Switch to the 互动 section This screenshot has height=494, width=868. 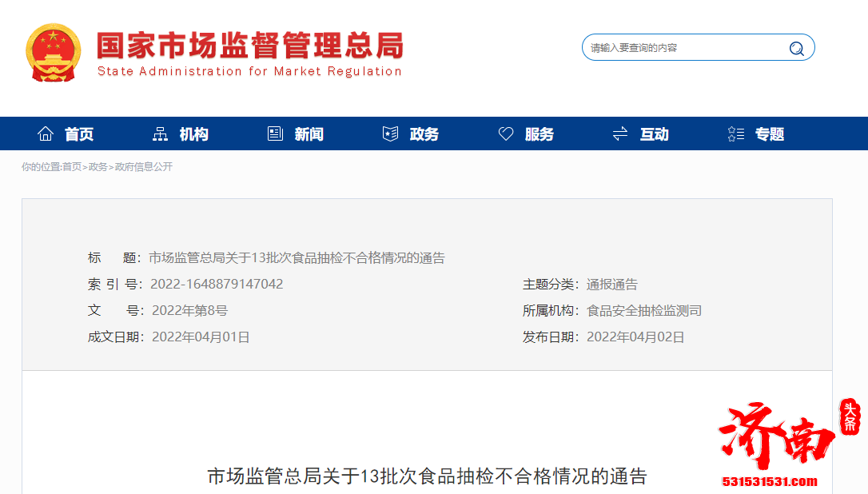pos(654,133)
